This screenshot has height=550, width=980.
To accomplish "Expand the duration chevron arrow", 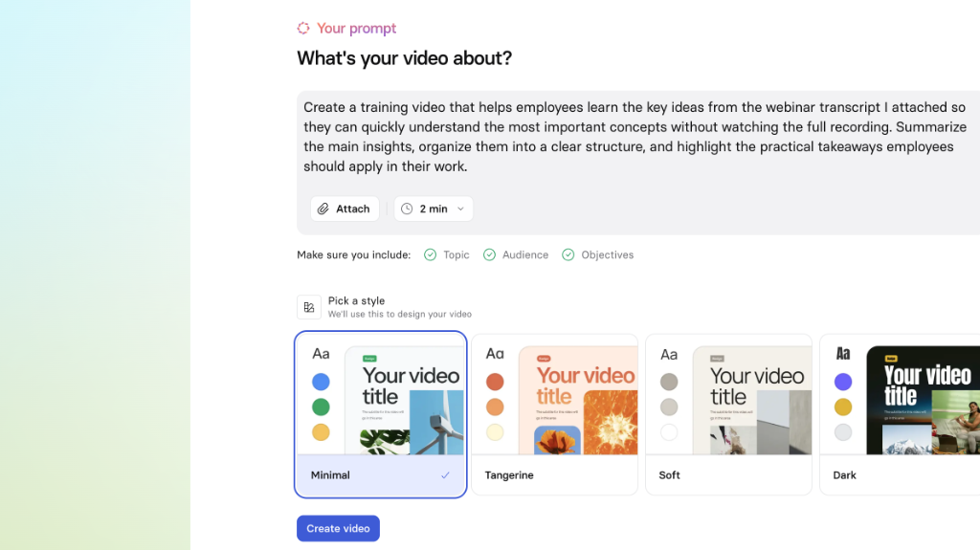I will (460, 209).
